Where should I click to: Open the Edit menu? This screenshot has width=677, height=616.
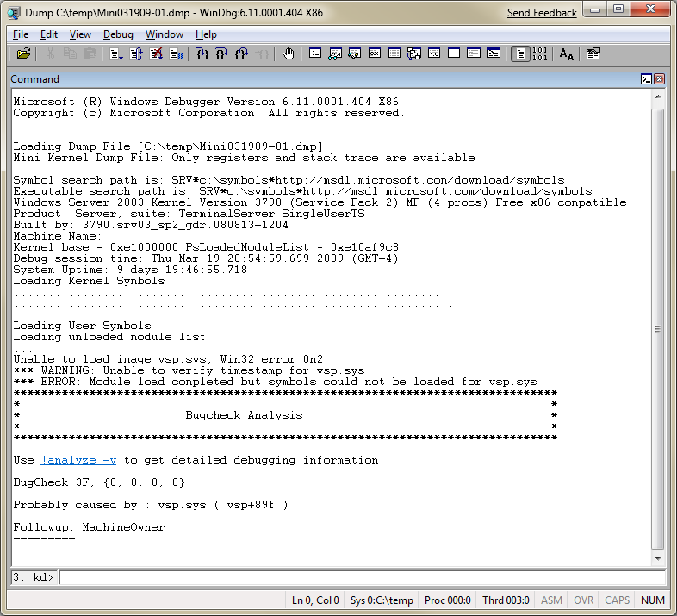(49, 34)
